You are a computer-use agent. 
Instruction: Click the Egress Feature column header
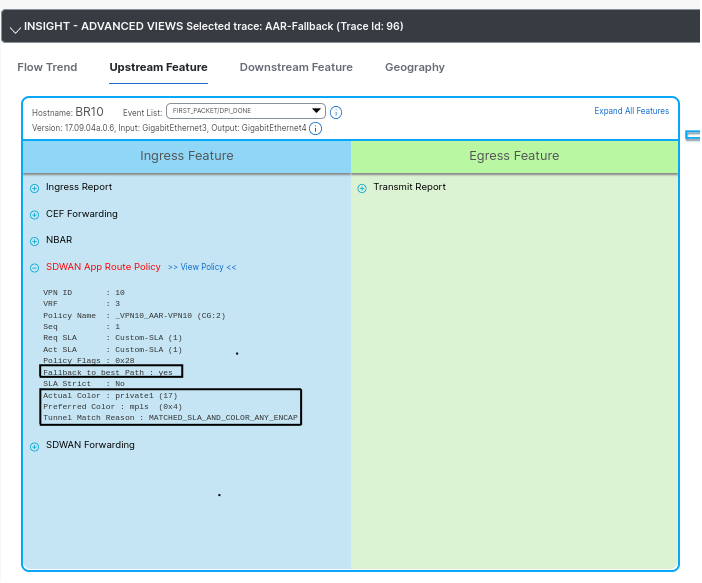click(514, 156)
